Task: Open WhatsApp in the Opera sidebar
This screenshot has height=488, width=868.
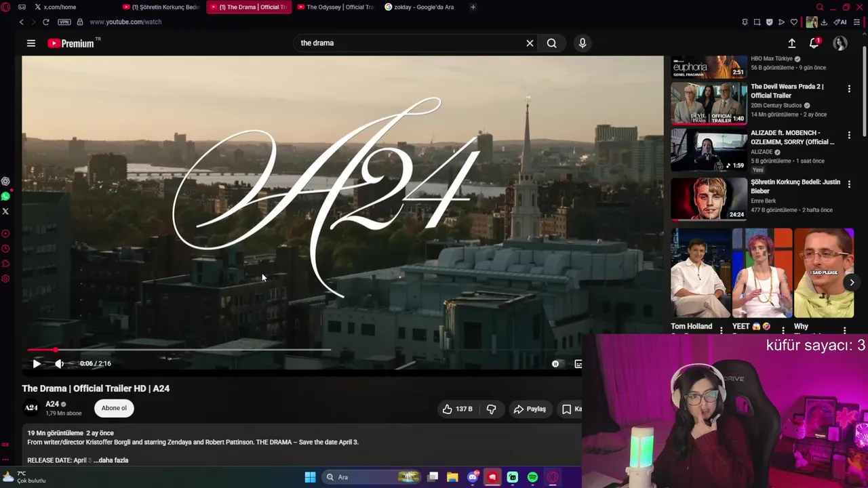Action: [x=5, y=197]
